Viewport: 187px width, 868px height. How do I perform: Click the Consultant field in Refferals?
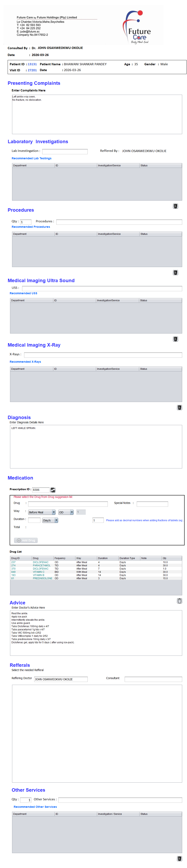[153, 679]
